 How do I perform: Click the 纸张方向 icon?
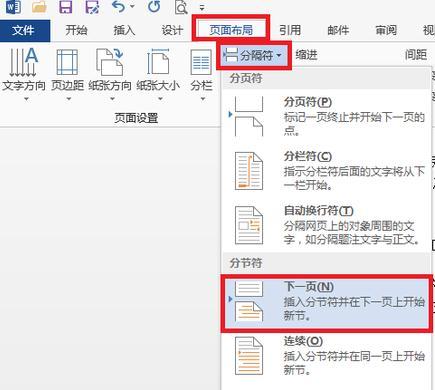click(110, 62)
